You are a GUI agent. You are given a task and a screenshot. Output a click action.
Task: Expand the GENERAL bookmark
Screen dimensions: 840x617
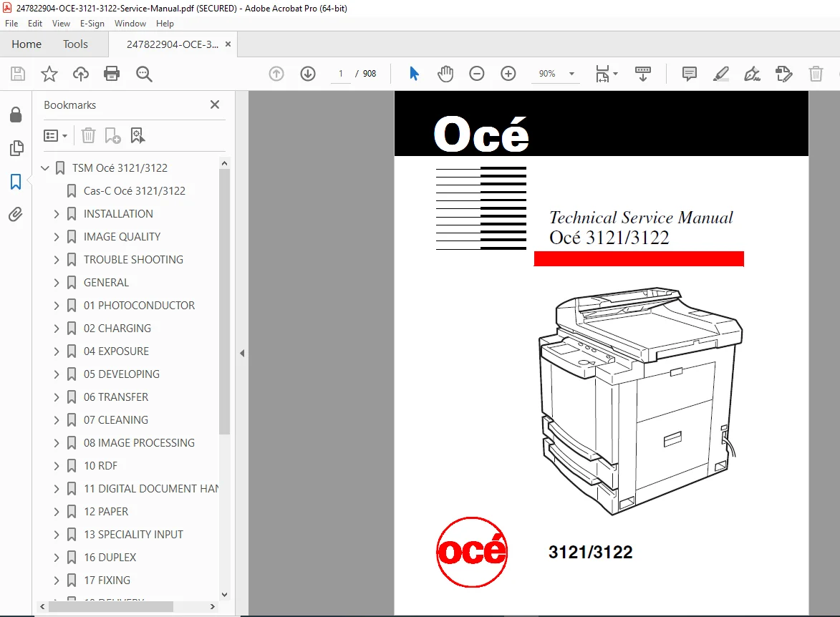57,283
